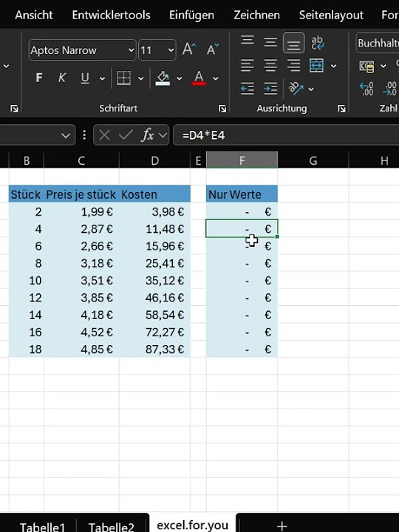Align text to middle vertically

[270, 42]
